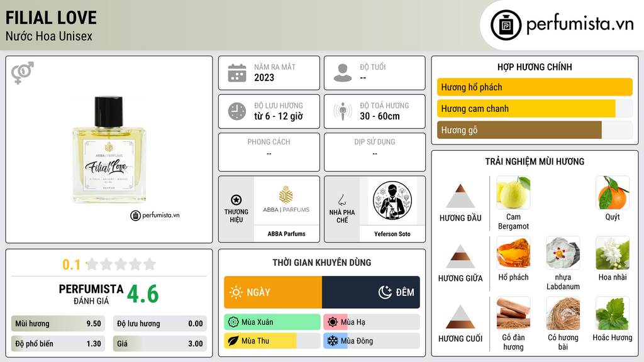Click the clock icon beside Độ lưu hương
This screenshot has width=644, height=362.
pyautogui.click(x=237, y=111)
